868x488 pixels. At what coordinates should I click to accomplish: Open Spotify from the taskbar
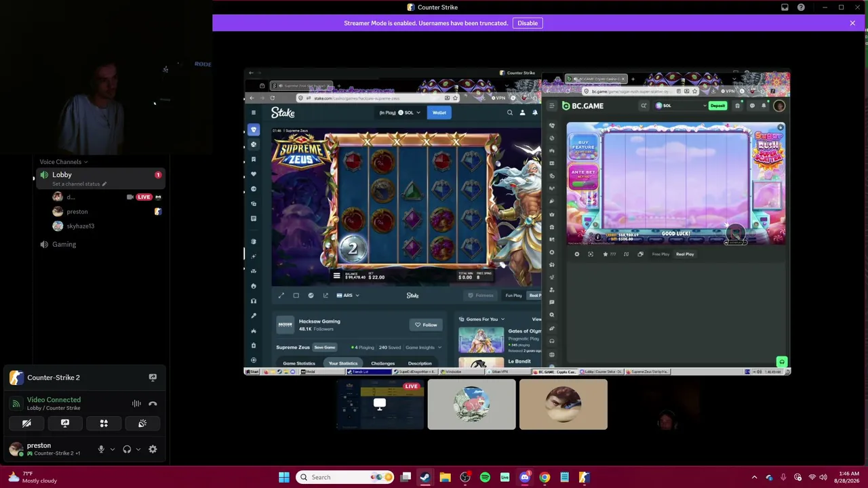point(485,477)
